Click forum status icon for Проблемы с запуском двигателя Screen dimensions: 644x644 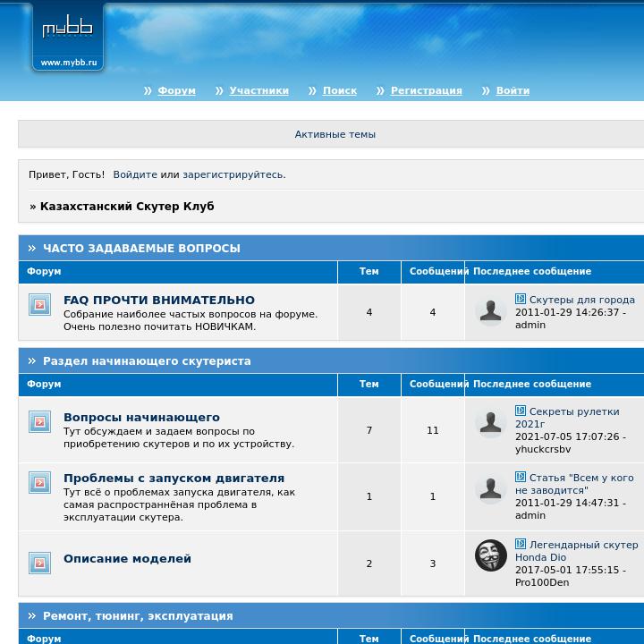pos(40,483)
